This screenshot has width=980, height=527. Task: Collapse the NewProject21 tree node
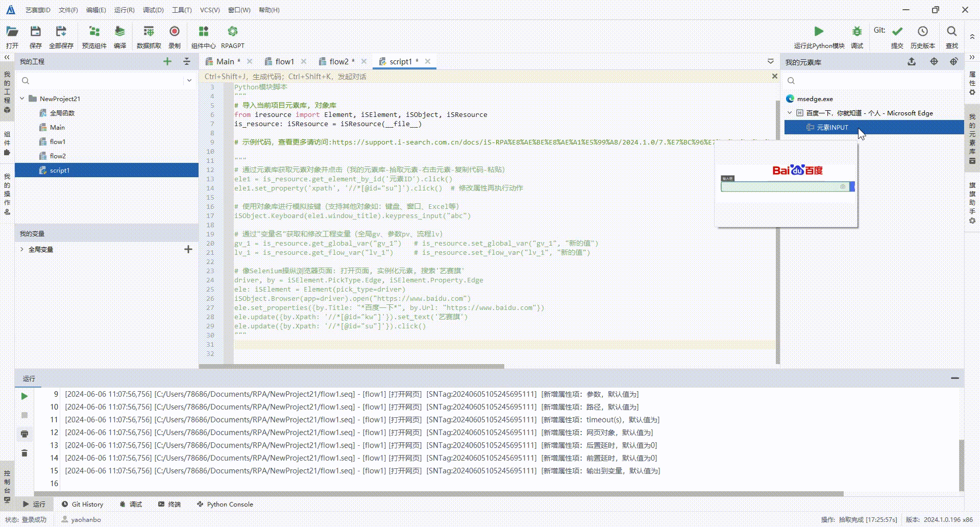pyautogui.click(x=22, y=99)
